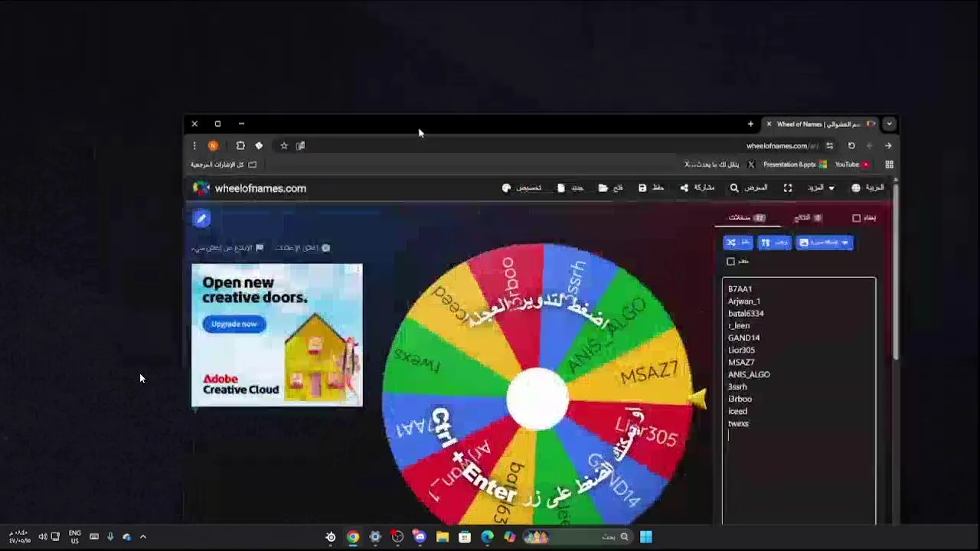Share the wheel via the share icon
Viewport: 980px width, 551px height.
click(684, 188)
